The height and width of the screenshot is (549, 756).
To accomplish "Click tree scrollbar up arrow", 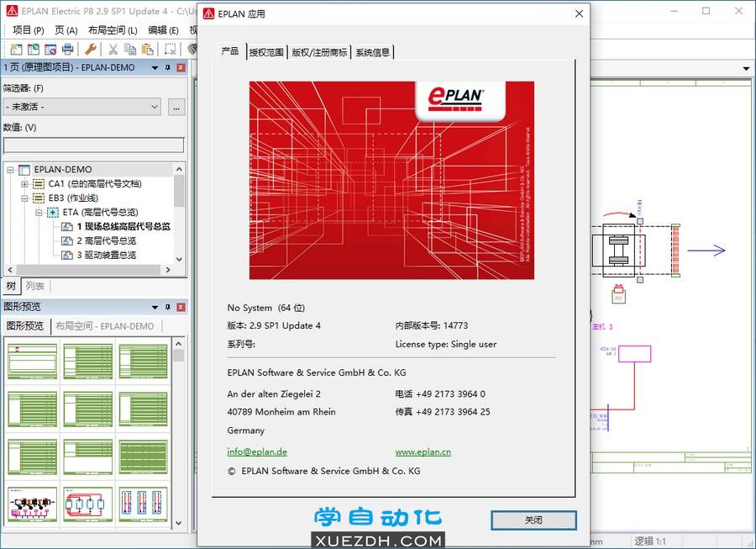I will click(179, 169).
